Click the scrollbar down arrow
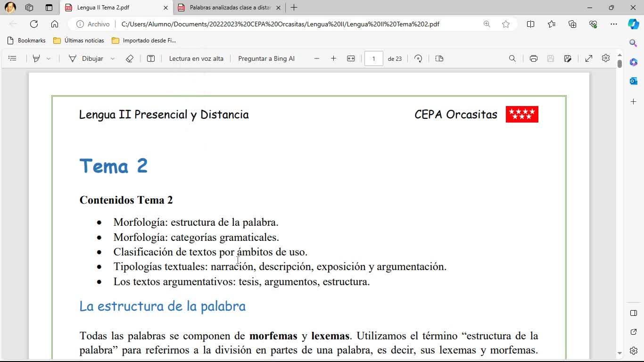This screenshot has height=362, width=644. (619, 353)
